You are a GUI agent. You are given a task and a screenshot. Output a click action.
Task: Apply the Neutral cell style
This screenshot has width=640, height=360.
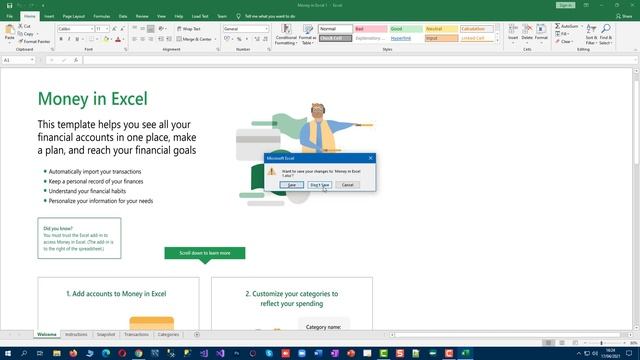click(441, 29)
